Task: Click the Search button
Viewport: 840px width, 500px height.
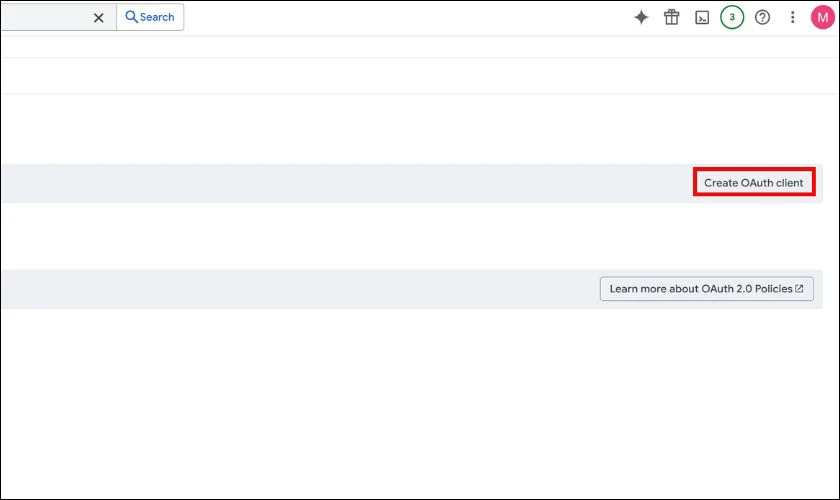Action: pyautogui.click(x=150, y=17)
